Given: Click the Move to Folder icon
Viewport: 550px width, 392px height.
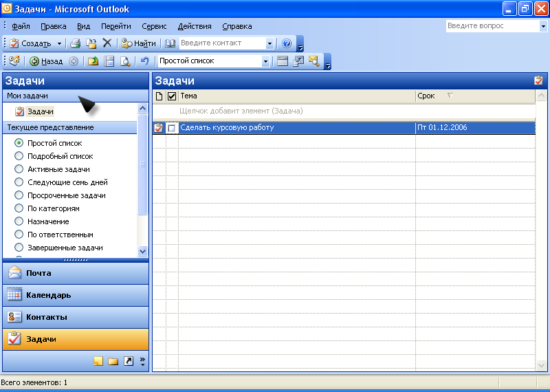Looking at the screenshot, I should pos(91,43).
